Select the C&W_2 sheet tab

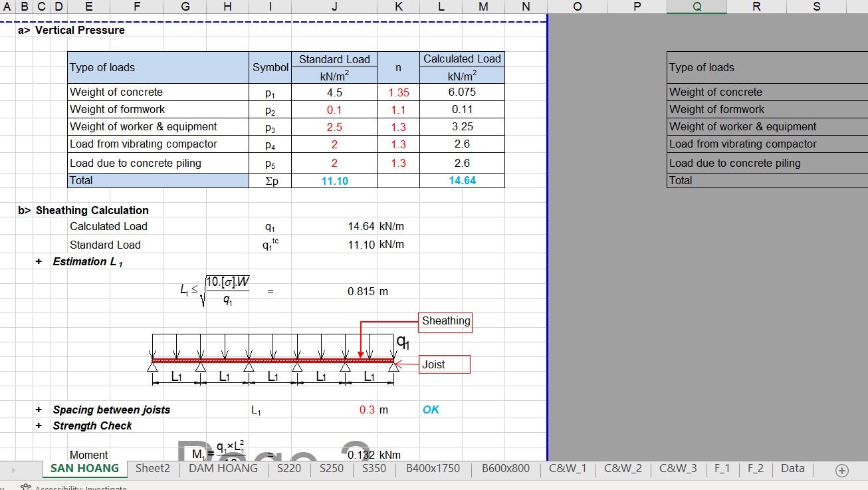[623, 468]
